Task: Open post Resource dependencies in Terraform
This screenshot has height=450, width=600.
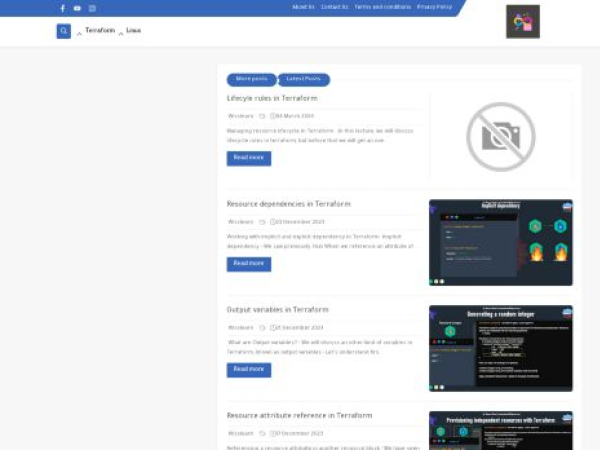Action: [289, 204]
